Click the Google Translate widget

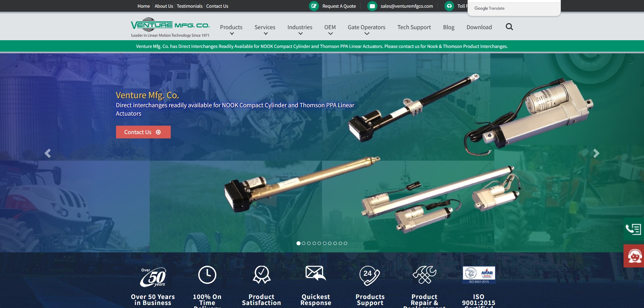[514, 8]
